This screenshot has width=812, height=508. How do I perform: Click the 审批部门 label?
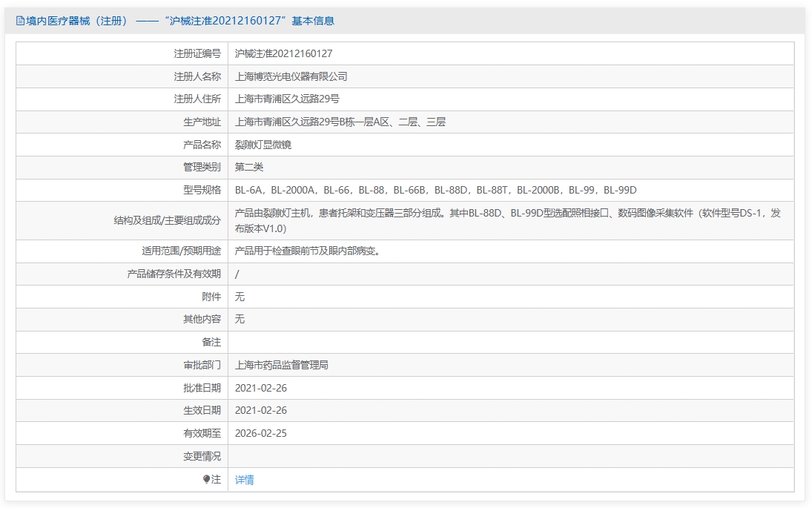click(x=202, y=365)
